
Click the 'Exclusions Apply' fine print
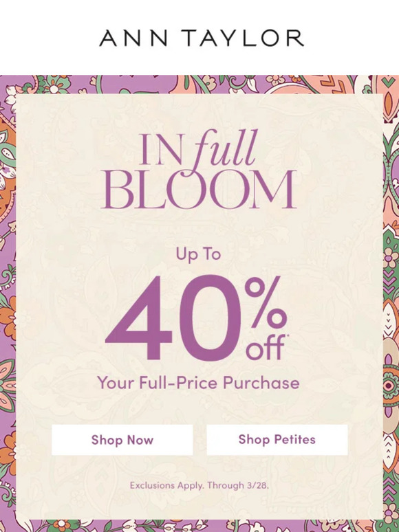click(167, 485)
